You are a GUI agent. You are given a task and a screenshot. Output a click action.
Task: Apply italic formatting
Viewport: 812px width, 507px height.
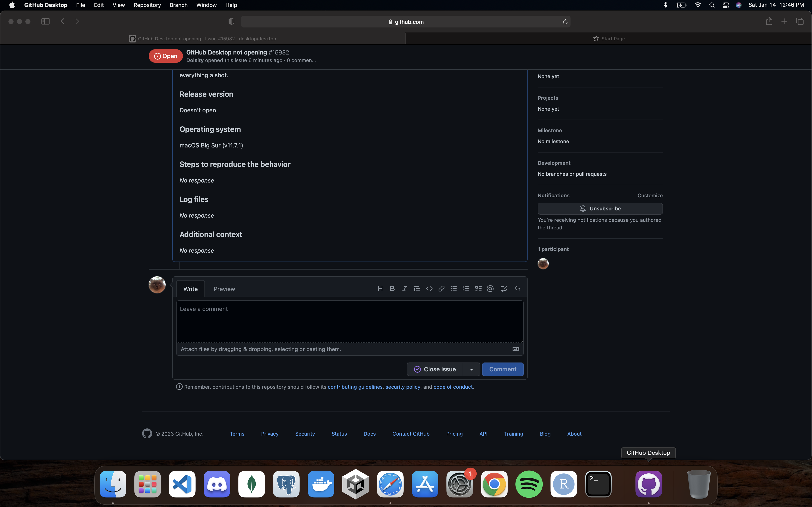click(x=404, y=288)
